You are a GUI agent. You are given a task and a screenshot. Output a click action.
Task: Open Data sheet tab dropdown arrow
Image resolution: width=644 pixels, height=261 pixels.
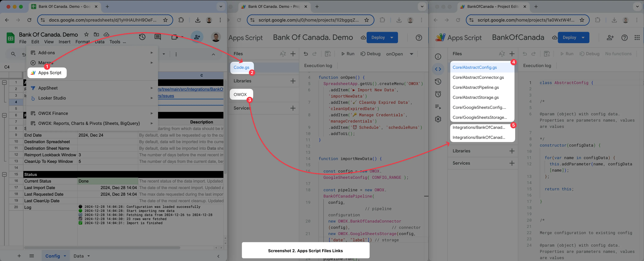coord(88,256)
